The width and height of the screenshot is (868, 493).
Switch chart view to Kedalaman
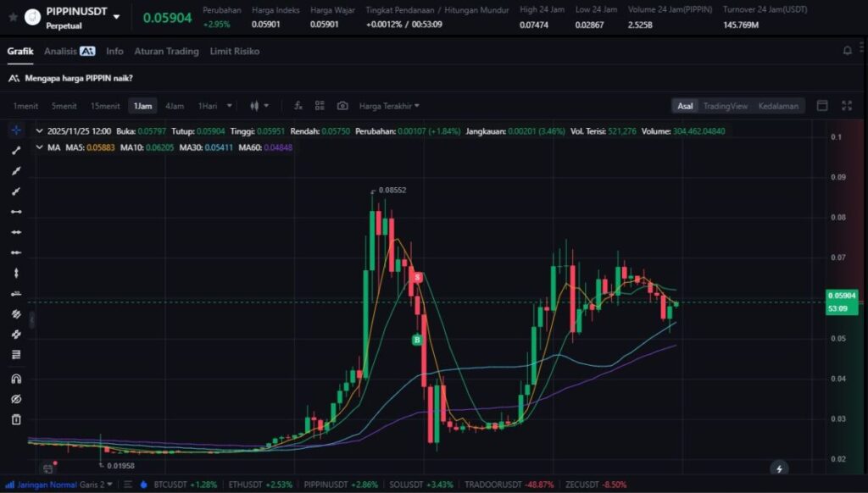coord(778,106)
